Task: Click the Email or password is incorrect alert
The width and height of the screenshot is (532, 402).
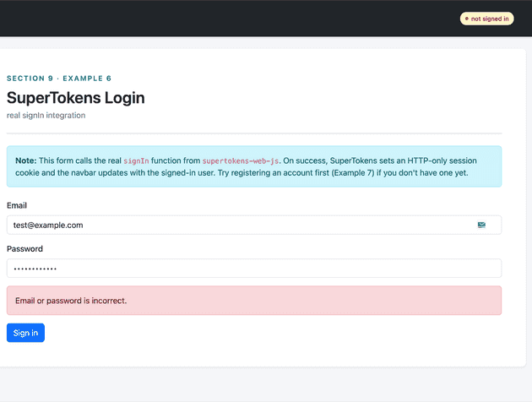Action: click(x=254, y=301)
